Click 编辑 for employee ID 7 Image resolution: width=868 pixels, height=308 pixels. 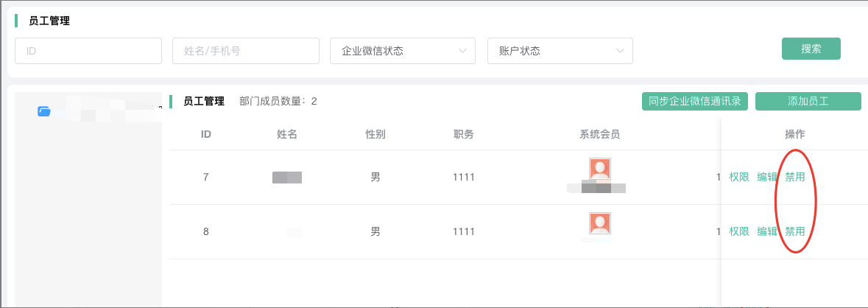pyautogui.click(x=767, y=177)
